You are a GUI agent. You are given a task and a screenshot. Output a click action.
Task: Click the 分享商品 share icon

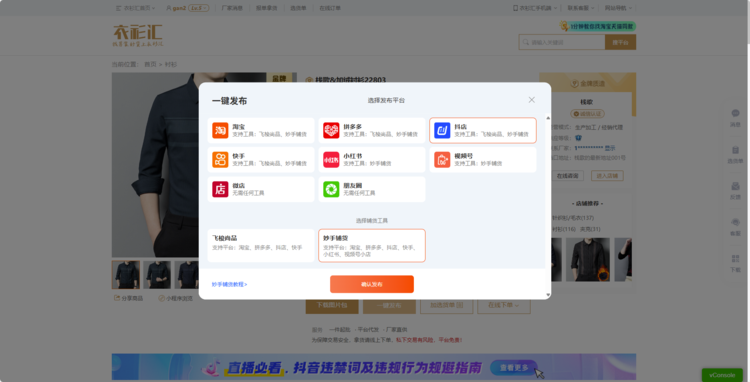pos(128,298)
